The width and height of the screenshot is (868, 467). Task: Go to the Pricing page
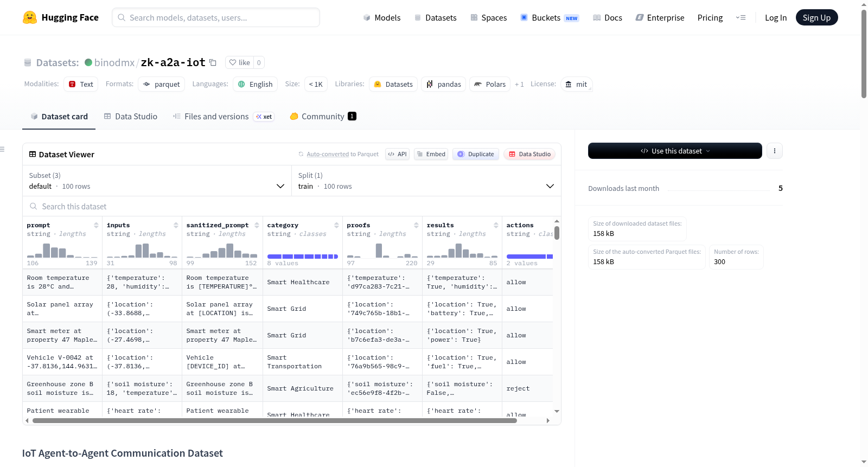point(710,17)
